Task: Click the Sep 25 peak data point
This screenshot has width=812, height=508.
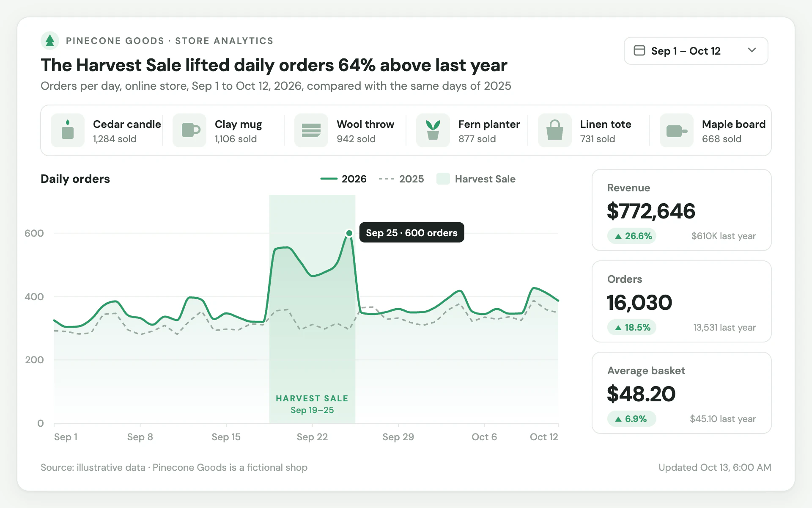Action: tap(349, 233)
